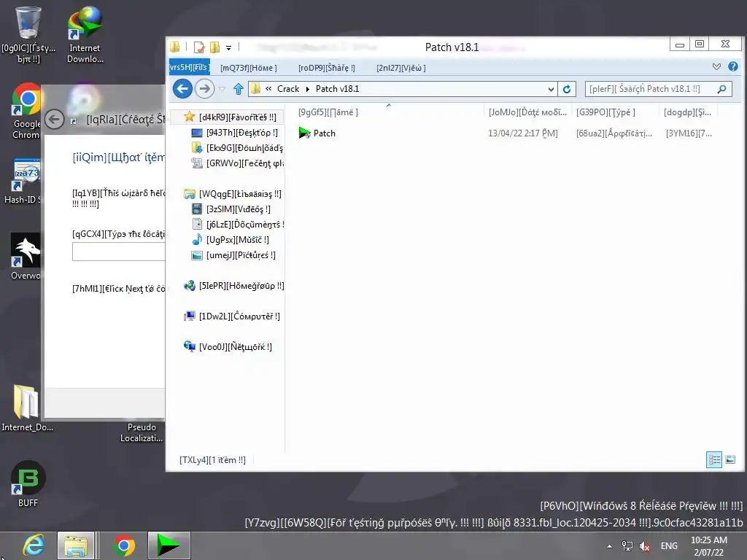Click muted volume tray icon
Screen dimensions: 747x560
pyautogui.click(x=645, y=546)
